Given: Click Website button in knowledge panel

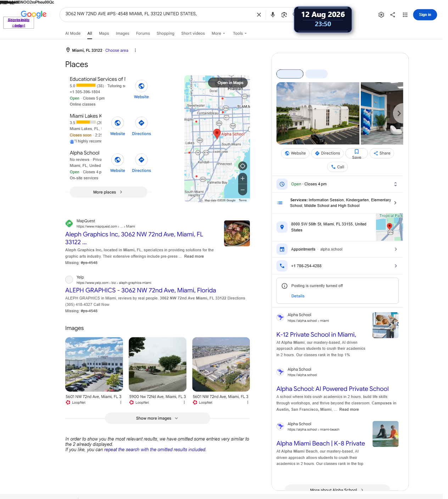Looking at the screenshot, I should pos(295,153).
